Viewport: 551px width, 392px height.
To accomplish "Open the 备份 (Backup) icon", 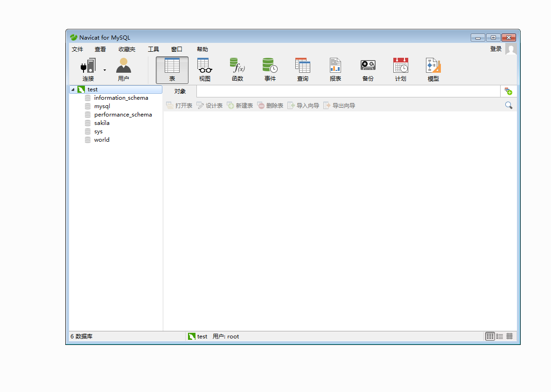I will 368,70.
